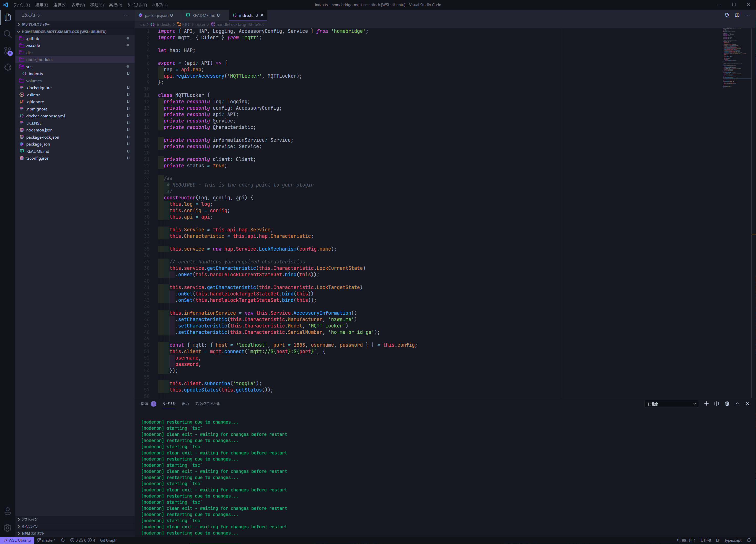Open the Accounts menu icon

(8, 511)
